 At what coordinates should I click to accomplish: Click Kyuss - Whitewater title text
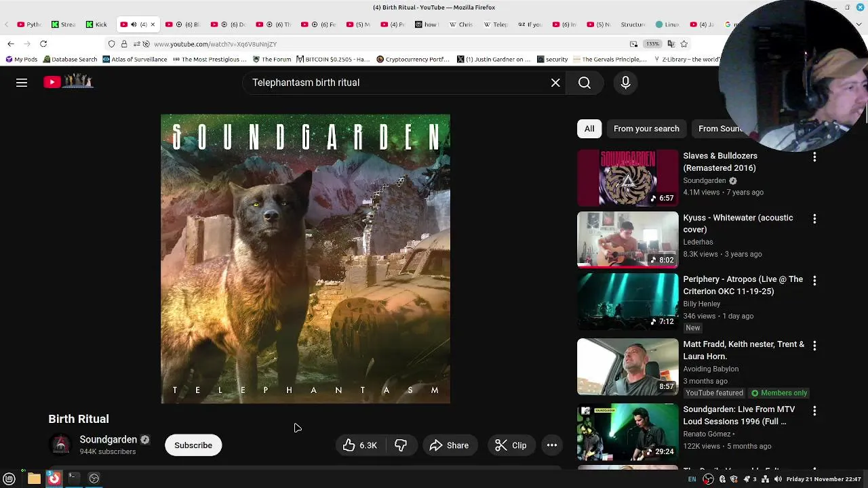coord(738,224)
